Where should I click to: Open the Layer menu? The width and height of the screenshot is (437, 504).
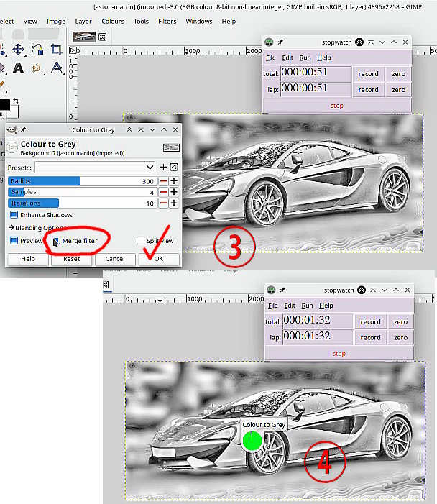(x=83, y=22)
